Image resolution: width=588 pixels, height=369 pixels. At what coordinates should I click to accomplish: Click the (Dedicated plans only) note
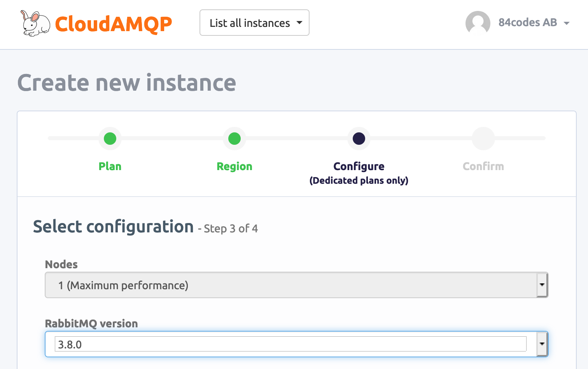point(359,181)
